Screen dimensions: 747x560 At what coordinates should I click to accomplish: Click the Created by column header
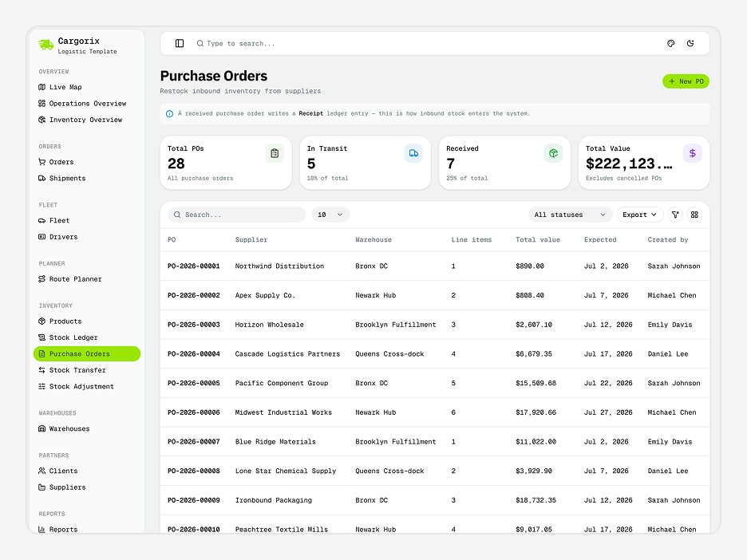point(668,240)
